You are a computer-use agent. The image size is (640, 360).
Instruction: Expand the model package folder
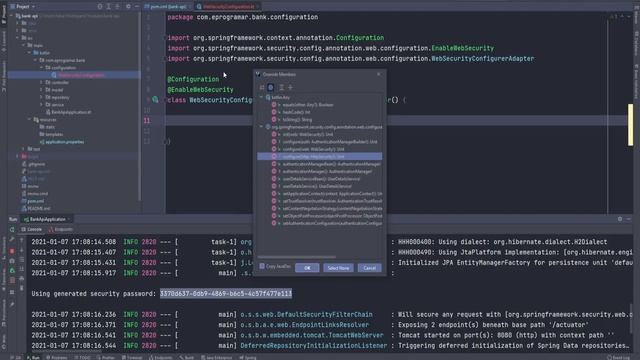pyautogui.click(x=41, y=90)
